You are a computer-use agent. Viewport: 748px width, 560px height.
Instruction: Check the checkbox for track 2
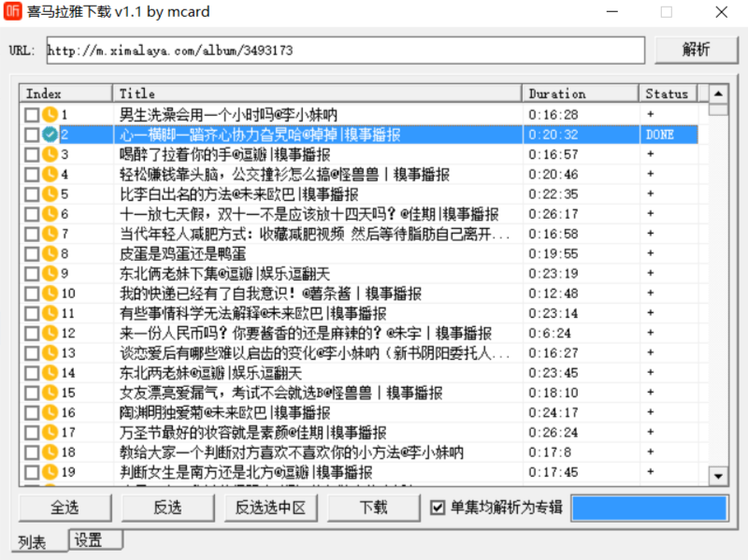tap(32, 135)
